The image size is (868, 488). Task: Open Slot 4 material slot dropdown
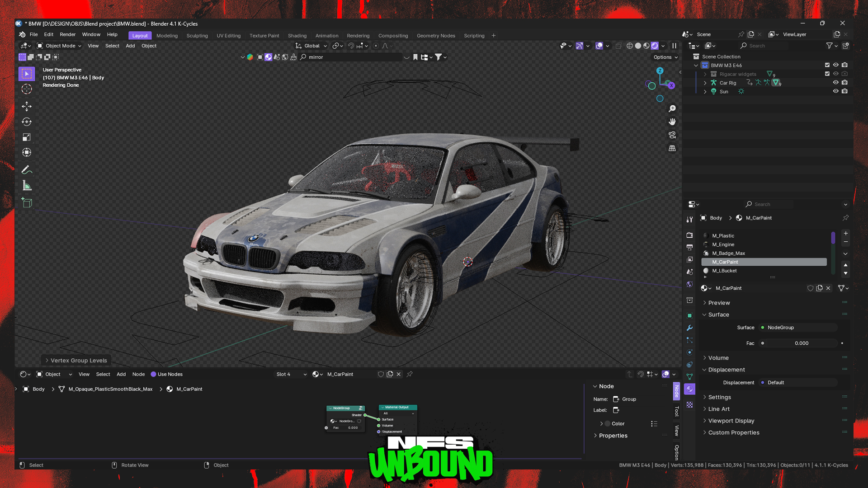tap(291, 374)
